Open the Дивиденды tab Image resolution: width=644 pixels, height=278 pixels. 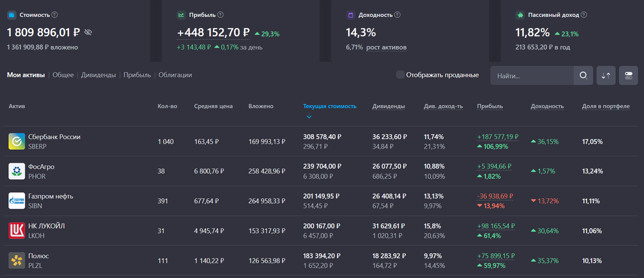coord(99,75)
